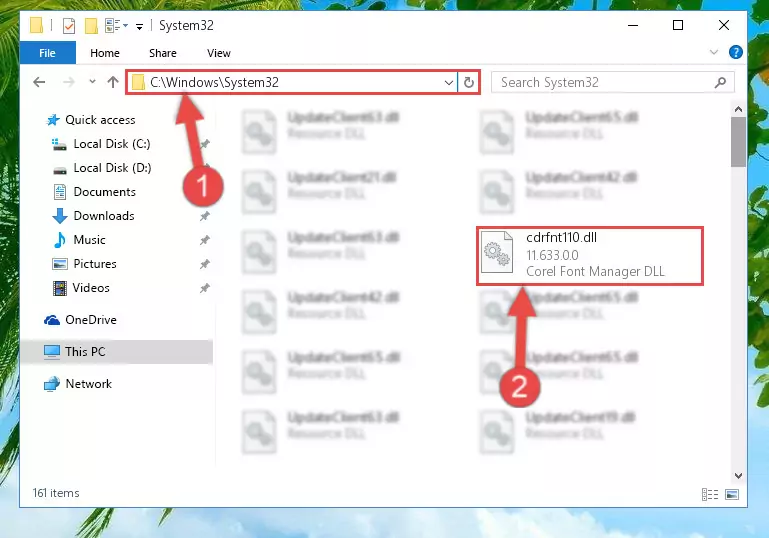Open Music in the navigation pane
Viewport: 769px width, 538px height.
point(89,240)
